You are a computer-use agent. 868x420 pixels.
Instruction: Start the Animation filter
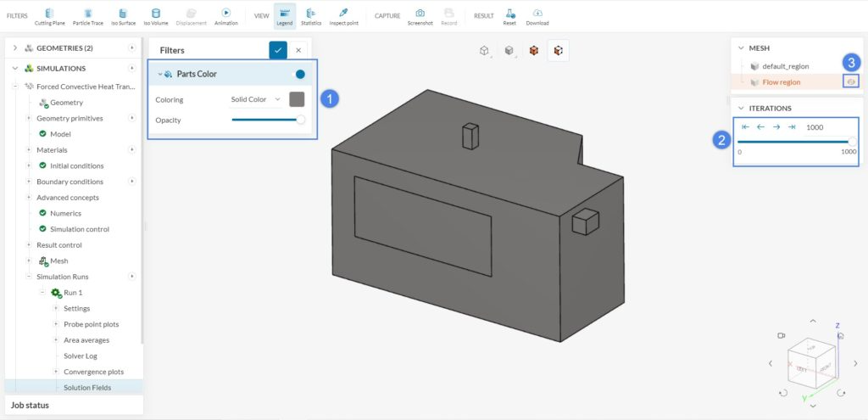(225, 15)
